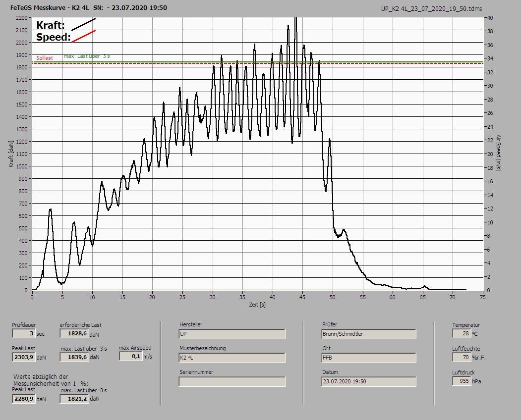Select the Datum field below the Ort field
521x420 pixels.
369,382
